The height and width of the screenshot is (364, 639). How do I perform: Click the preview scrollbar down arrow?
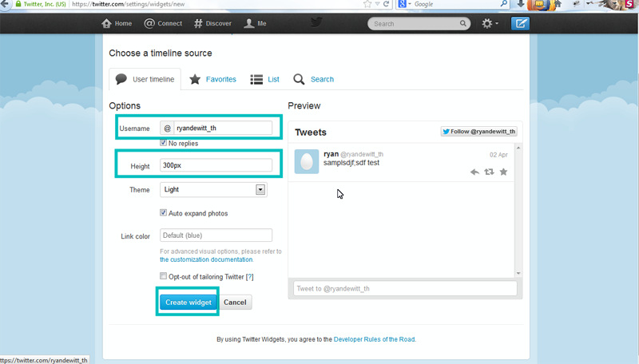[518, 273]
